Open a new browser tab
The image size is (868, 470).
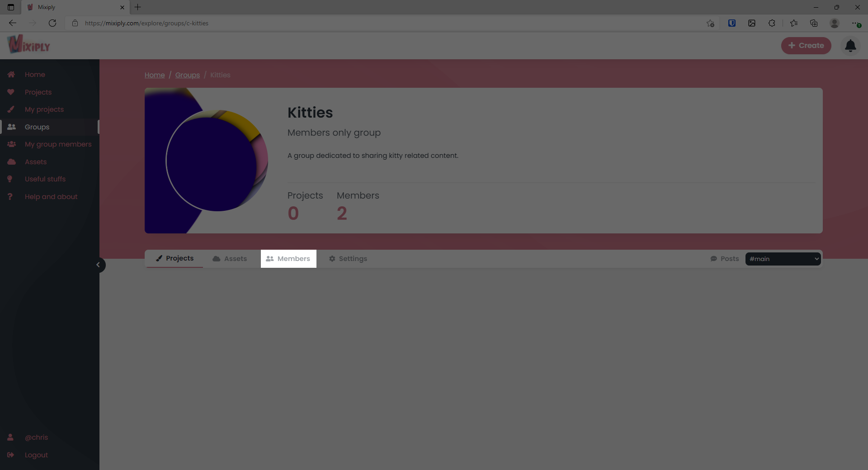(x=138, y=7)
